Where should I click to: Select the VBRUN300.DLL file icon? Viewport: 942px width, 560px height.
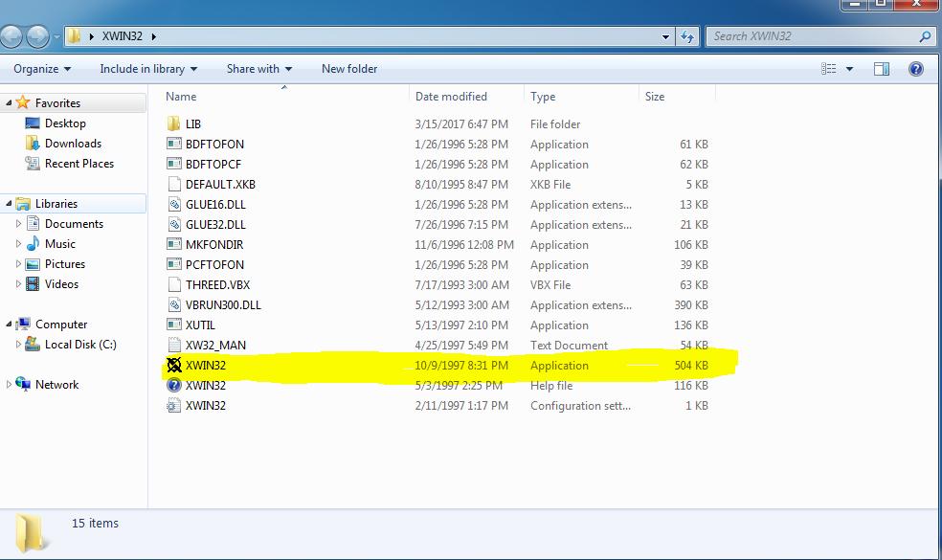(x=173, y=304)
